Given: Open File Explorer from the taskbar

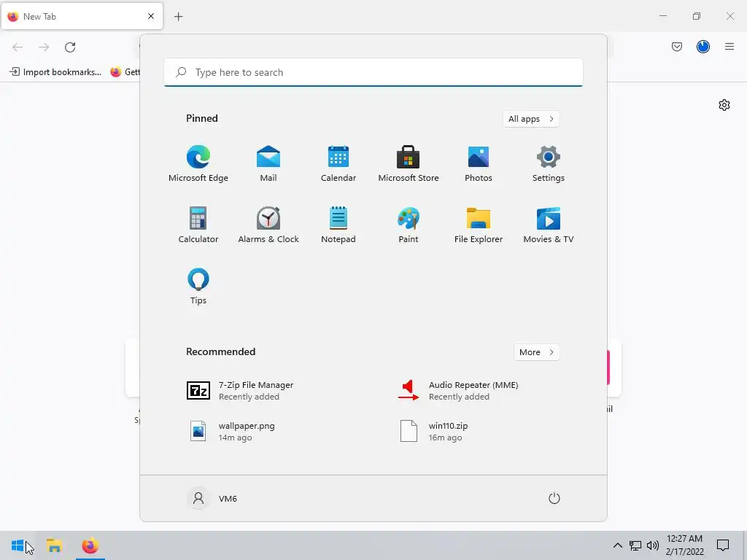Looking at the screenshot, I should 54,545.
